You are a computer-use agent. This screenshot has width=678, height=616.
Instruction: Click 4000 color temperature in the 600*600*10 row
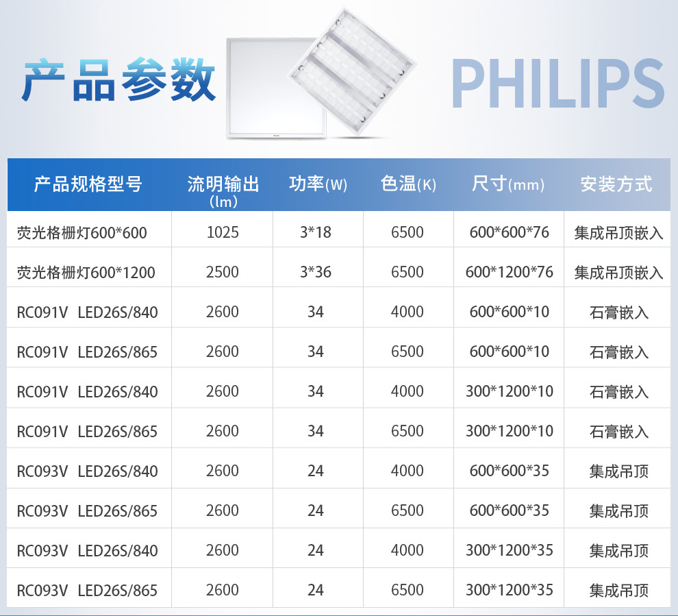[x=407, y=312]
